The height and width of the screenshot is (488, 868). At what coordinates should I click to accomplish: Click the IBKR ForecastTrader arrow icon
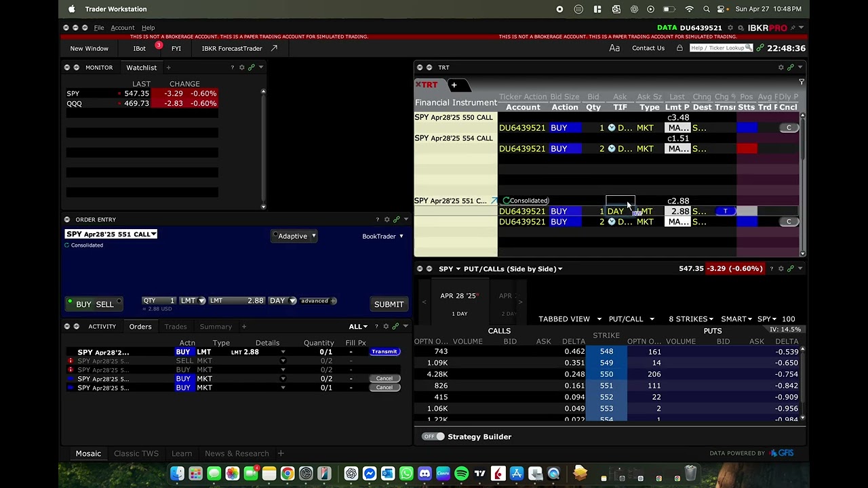point(274,48)
